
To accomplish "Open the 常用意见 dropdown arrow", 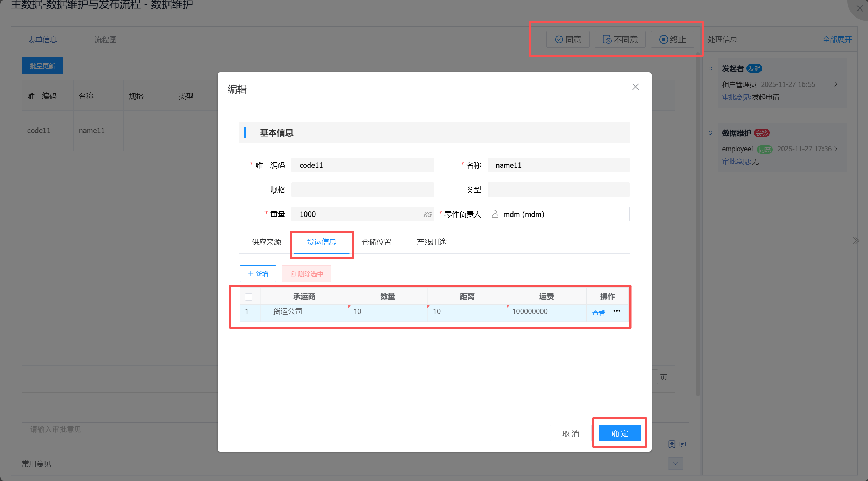I will [x=675, y=463].
